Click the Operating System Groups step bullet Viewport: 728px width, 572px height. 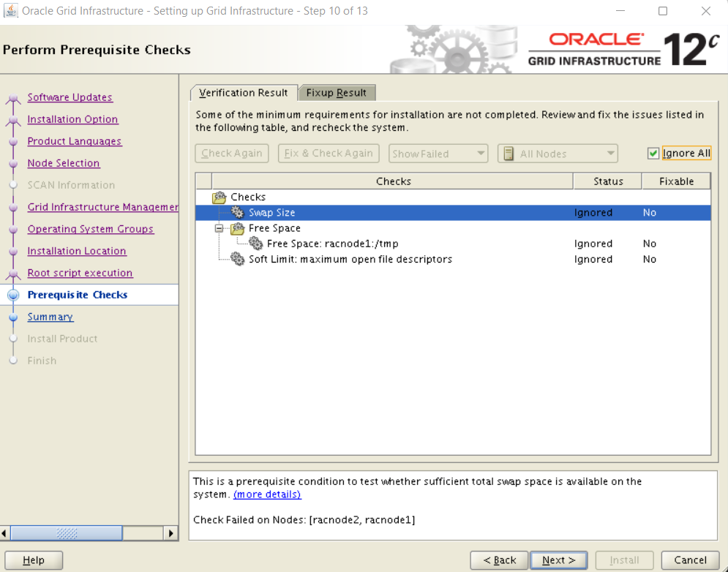[x=13, y=230]
